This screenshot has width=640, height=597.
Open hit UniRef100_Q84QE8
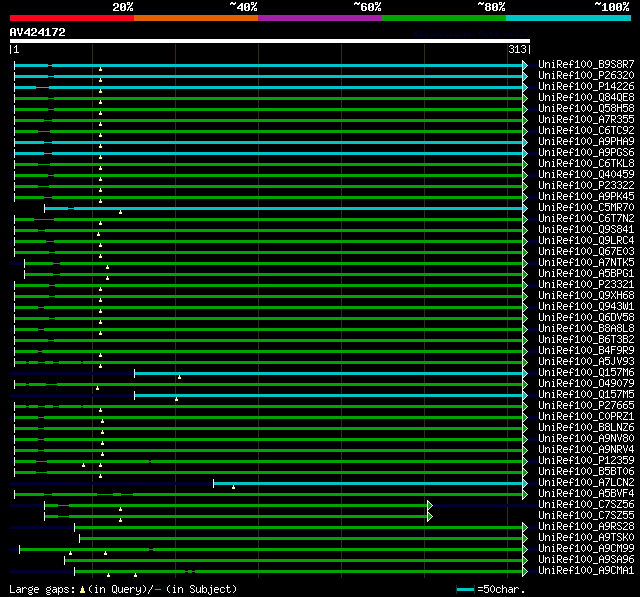point(586,98)
